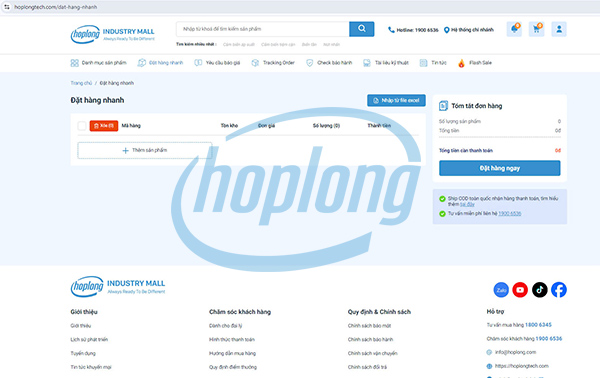The width and height of the screenshot is (600, 378).
Task: Click the Hoplong Industry Mall header logo
Action: (x=112, y=34)
